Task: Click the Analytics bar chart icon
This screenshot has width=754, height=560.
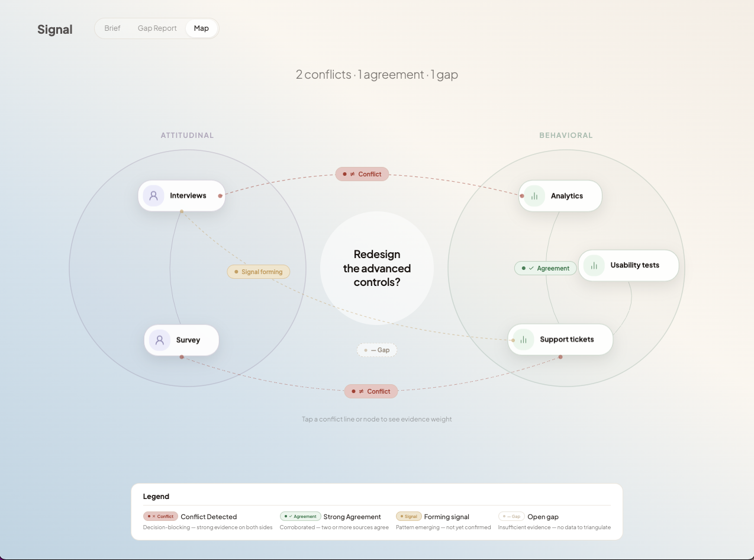Action: [534, 196]
